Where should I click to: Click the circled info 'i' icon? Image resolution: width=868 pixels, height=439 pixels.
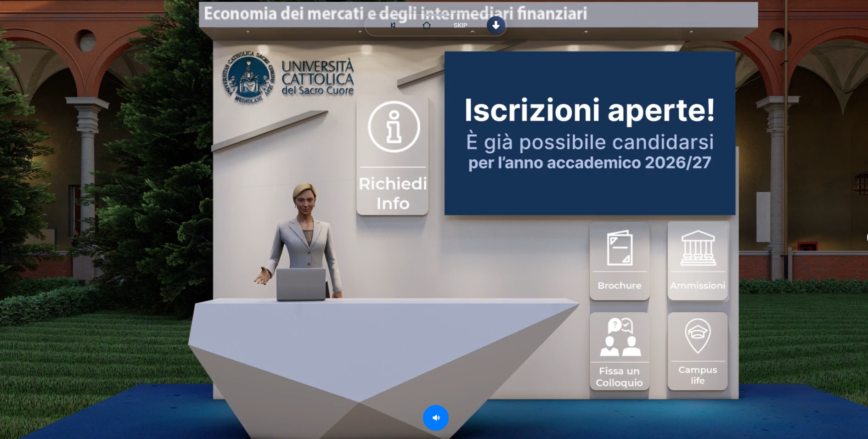tap(394, 127)
